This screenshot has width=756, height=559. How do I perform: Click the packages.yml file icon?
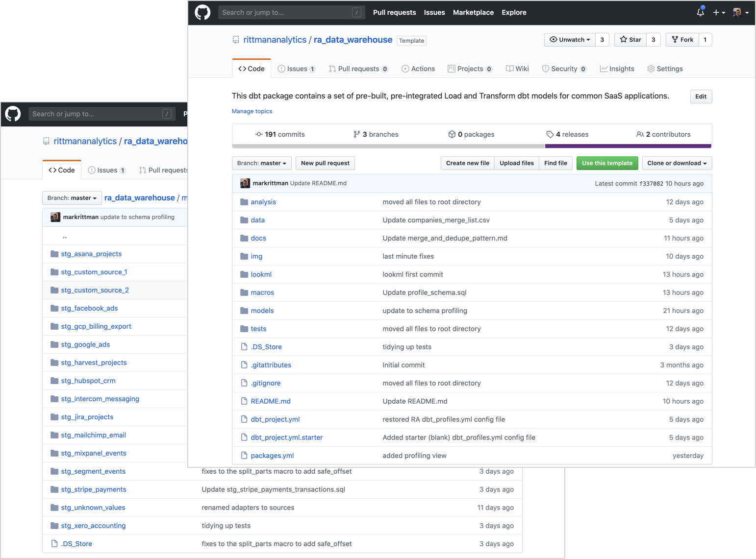coord(244,456)
